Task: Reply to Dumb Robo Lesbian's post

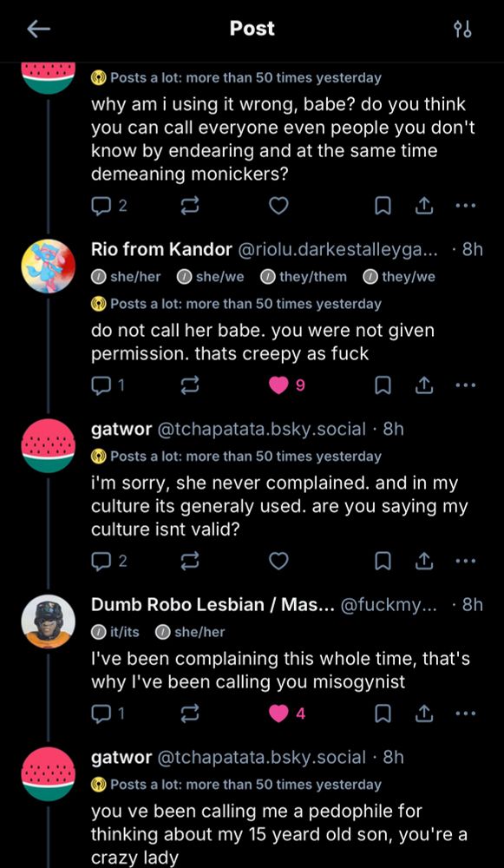Action: pyautogui.click(x=101, y=713)
